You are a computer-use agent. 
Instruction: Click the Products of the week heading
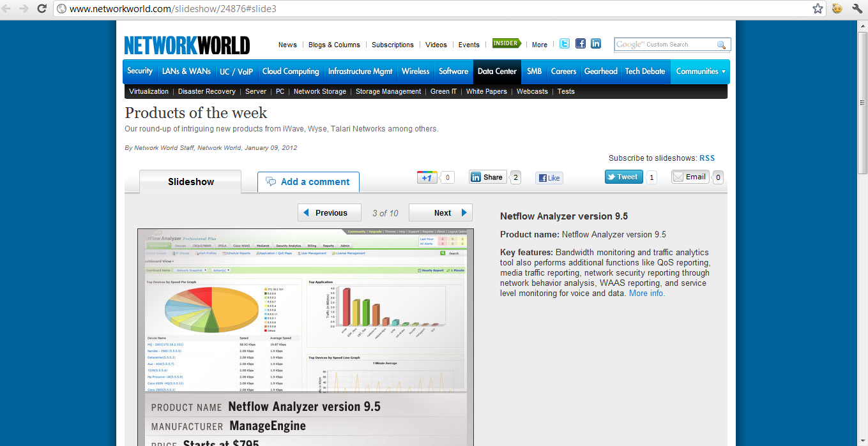point(196,113)
